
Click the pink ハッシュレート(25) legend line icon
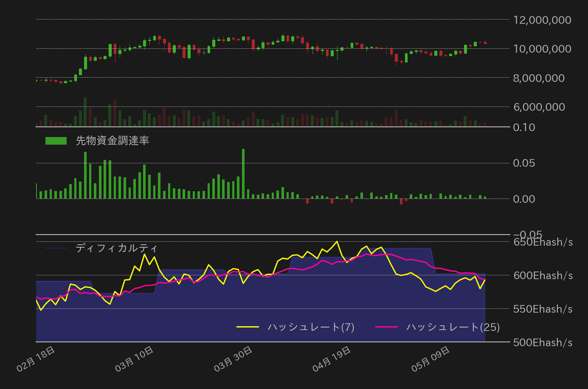388,327
